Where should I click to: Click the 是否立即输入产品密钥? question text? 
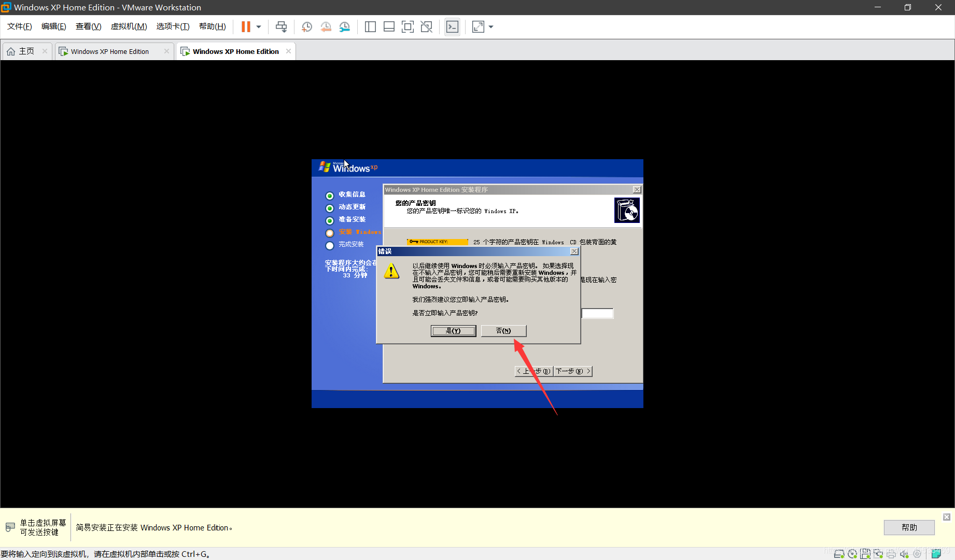pos(445,313)
